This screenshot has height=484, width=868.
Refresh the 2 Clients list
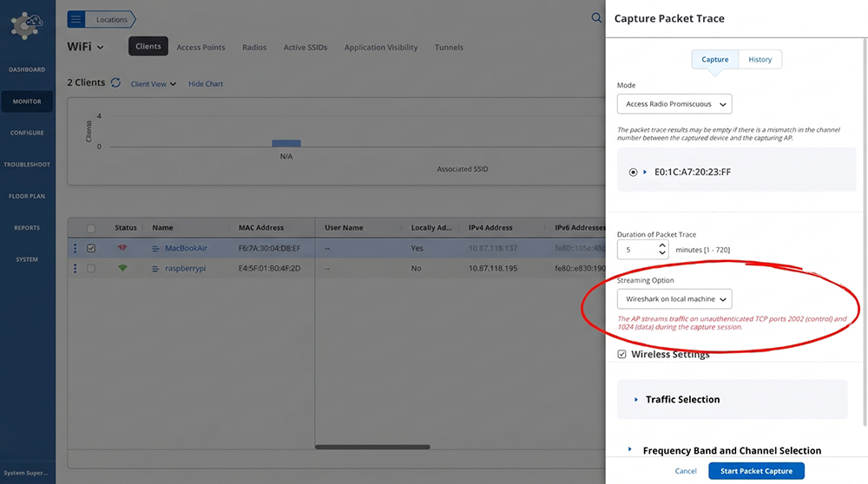115,82
